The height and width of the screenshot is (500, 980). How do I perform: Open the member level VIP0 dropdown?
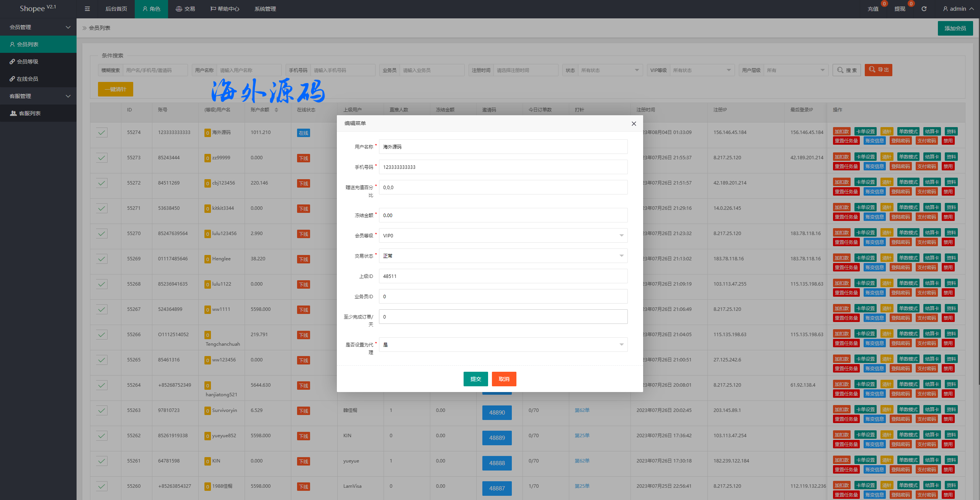click(x=503, y=235)
